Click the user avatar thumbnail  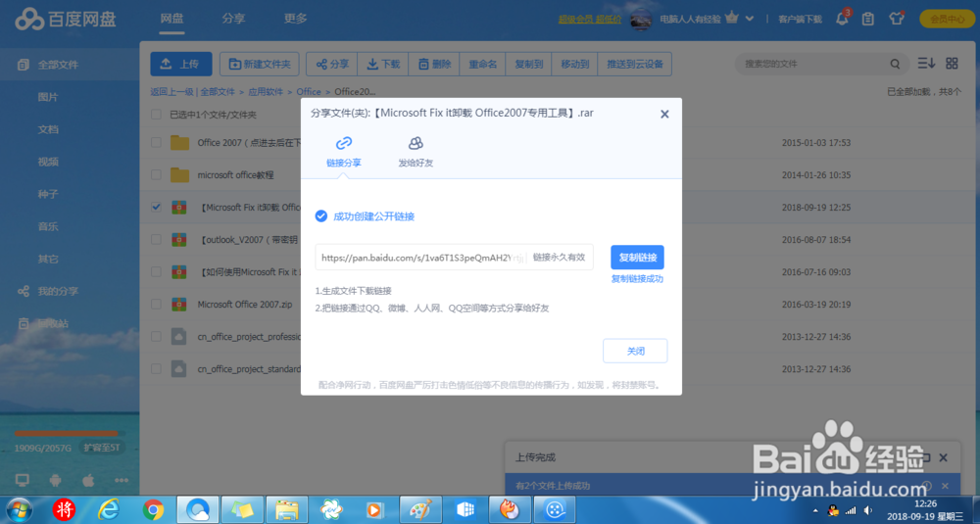tap(641, 20)
